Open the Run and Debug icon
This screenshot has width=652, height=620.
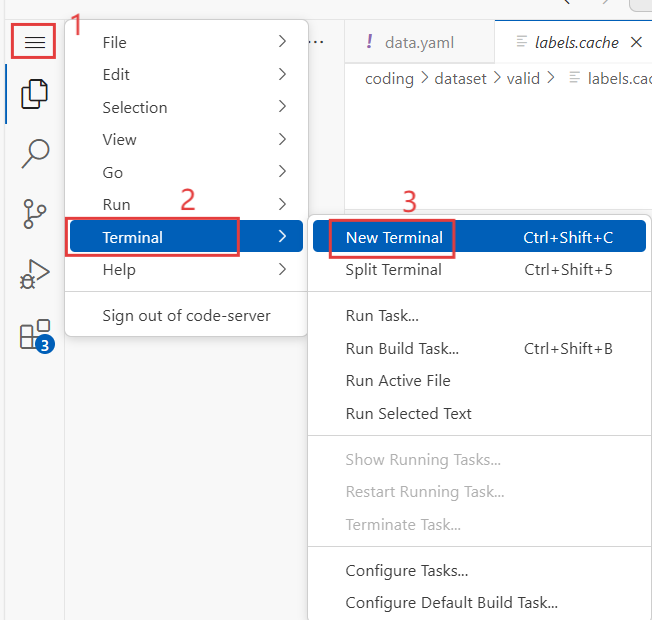tap(35, 274)
